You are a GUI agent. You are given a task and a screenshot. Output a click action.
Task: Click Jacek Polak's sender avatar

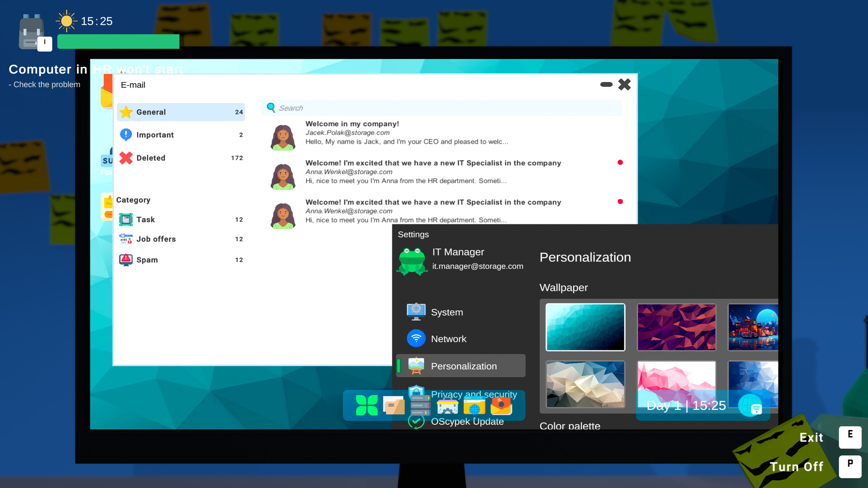(283, 137)
